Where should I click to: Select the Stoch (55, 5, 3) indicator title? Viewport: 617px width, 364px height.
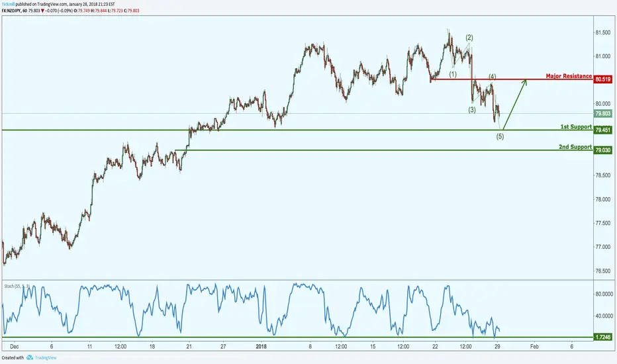(17, 286)
